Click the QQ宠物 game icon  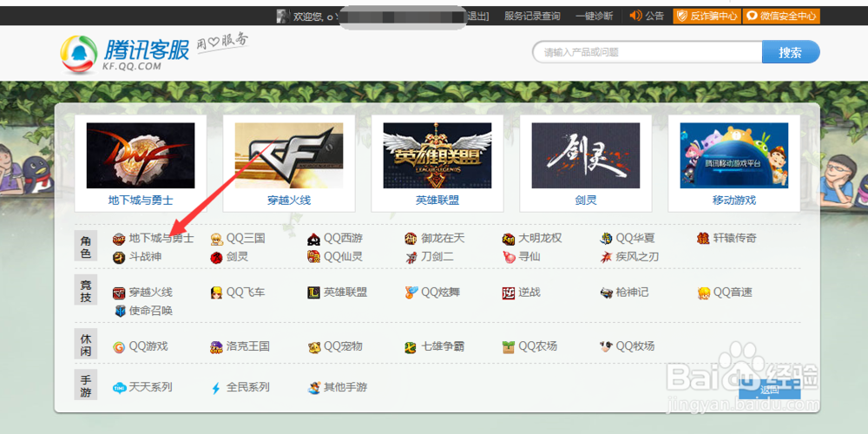(x=314, y=347)
